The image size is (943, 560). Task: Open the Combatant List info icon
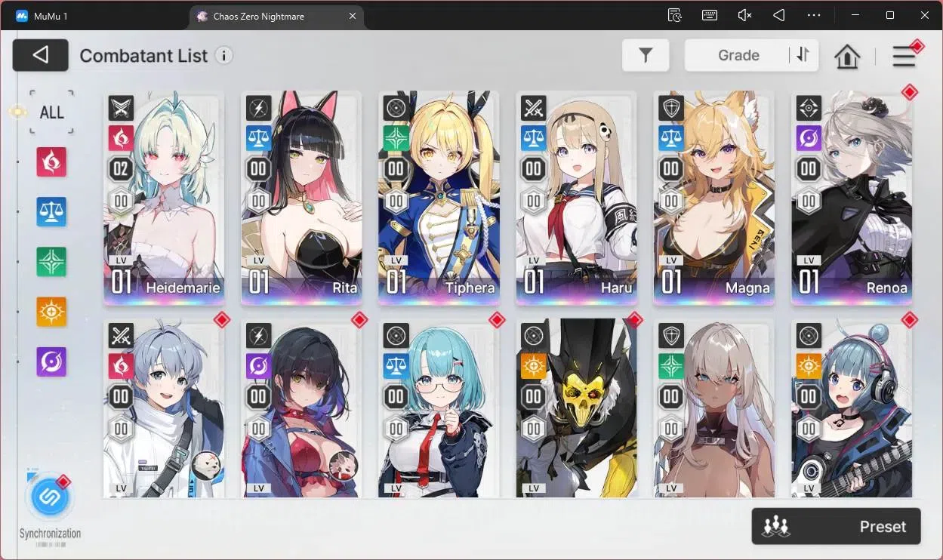click(x=223, y=55)
